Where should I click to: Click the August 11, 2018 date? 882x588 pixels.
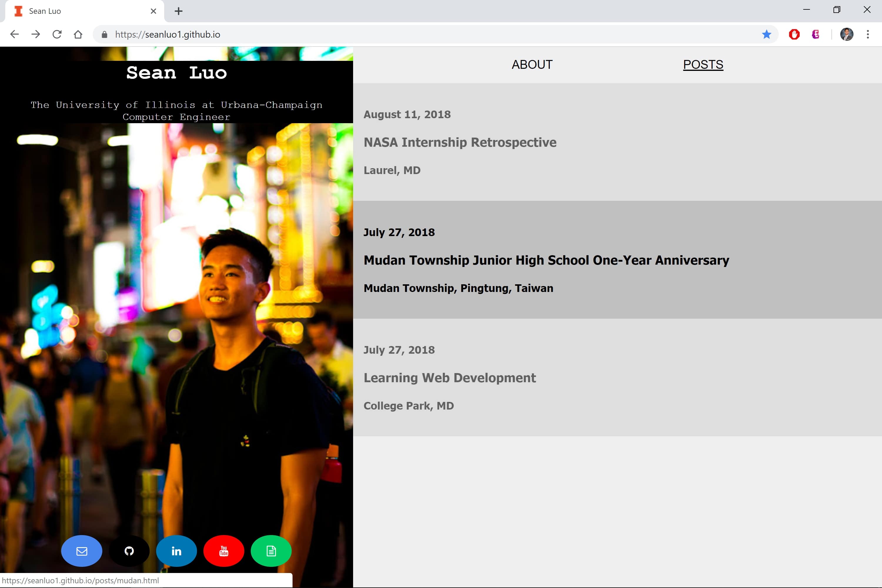pos(407,114)
